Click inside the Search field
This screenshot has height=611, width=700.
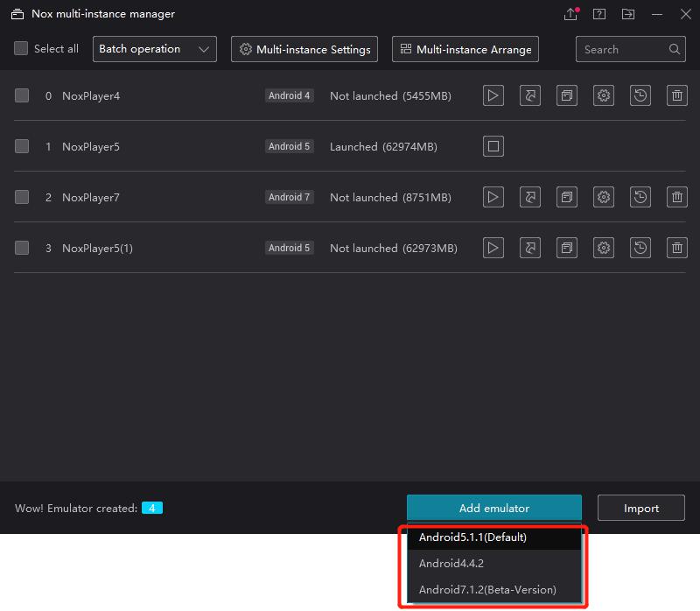click(621, 49)
